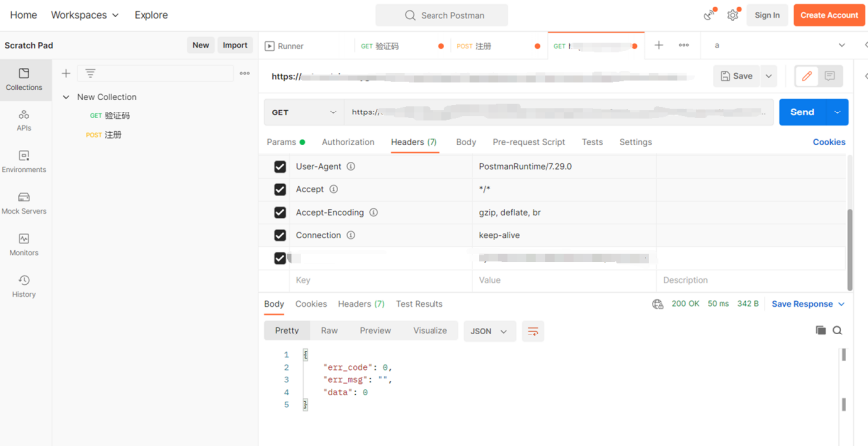This screenshot has width=868, height=446.
Task: Expand the JSON format dropdown
Action: [489, 331]
